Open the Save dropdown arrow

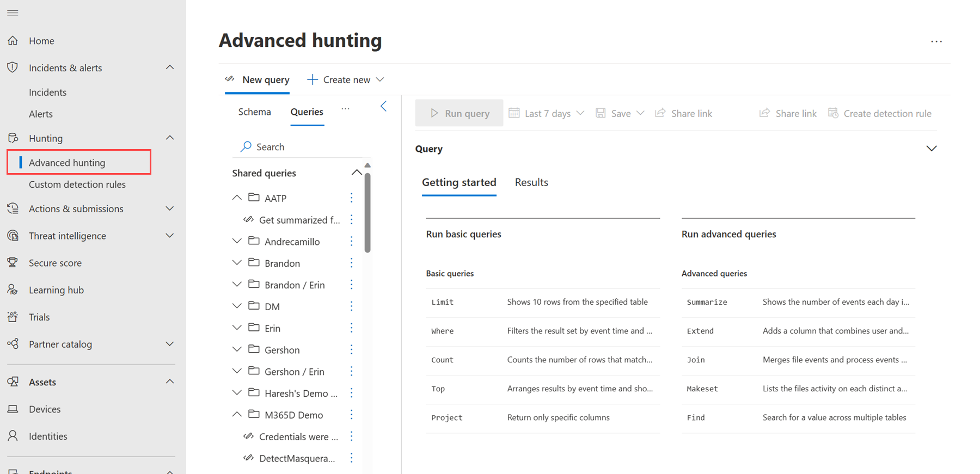640,113
